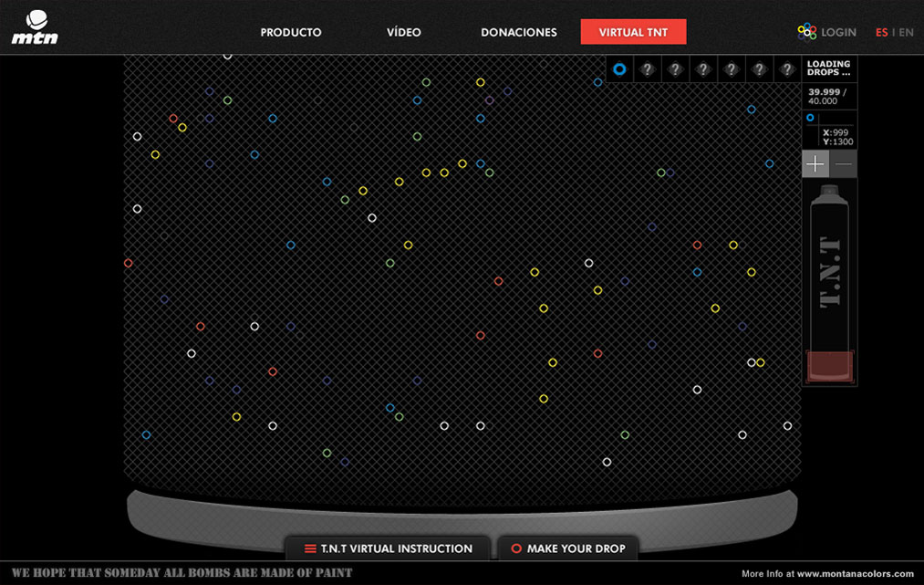Click the red drop at canvas left edge
Screen dimensions: 924x585
pyautogui.click(x=128, y=263)
